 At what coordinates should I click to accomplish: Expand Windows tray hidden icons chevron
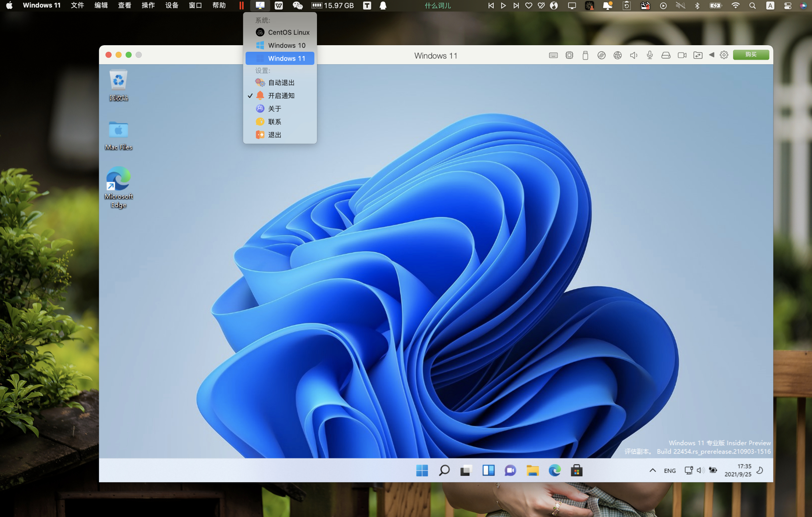653,470
